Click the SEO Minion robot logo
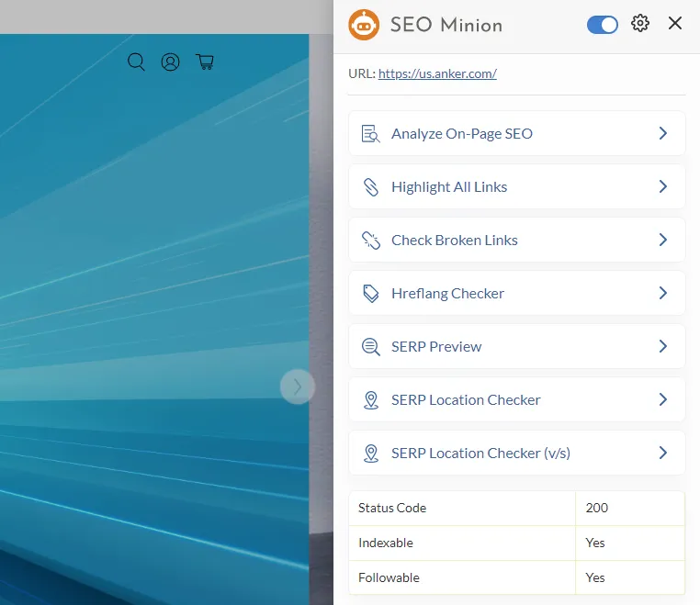Image resolution: width=700 pixels, height=605 pixels. [x=364, y=25]
